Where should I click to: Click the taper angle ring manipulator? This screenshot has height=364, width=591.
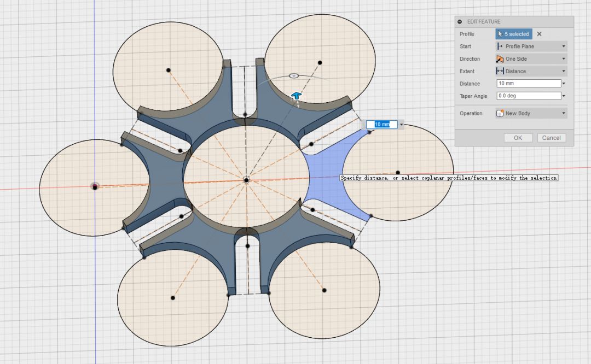point(294,76)
